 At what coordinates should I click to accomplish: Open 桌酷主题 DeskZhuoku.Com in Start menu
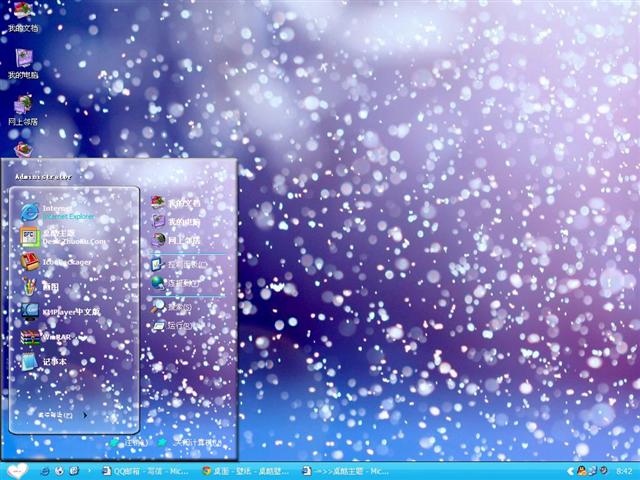click(x=63, y=237)
